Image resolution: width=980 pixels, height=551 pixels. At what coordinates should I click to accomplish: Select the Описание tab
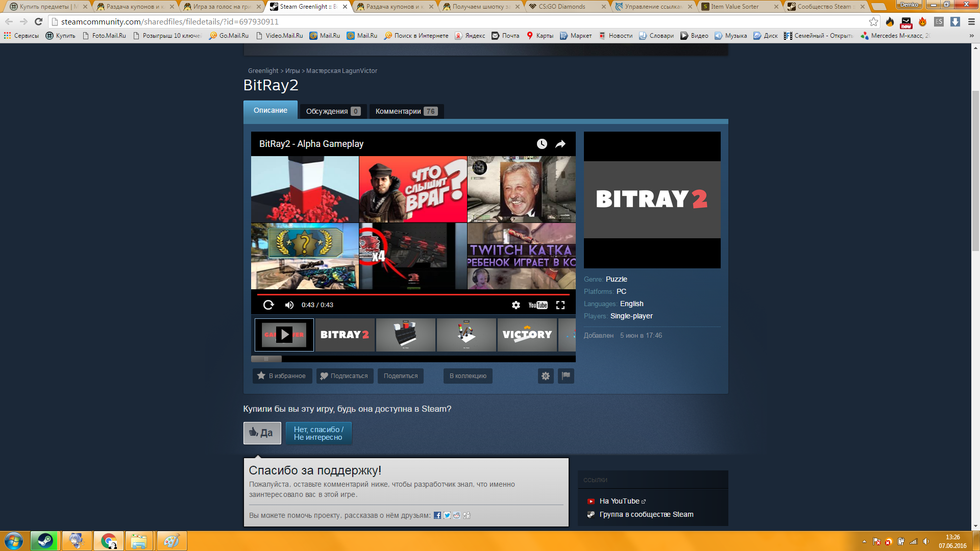click(271, 110)
